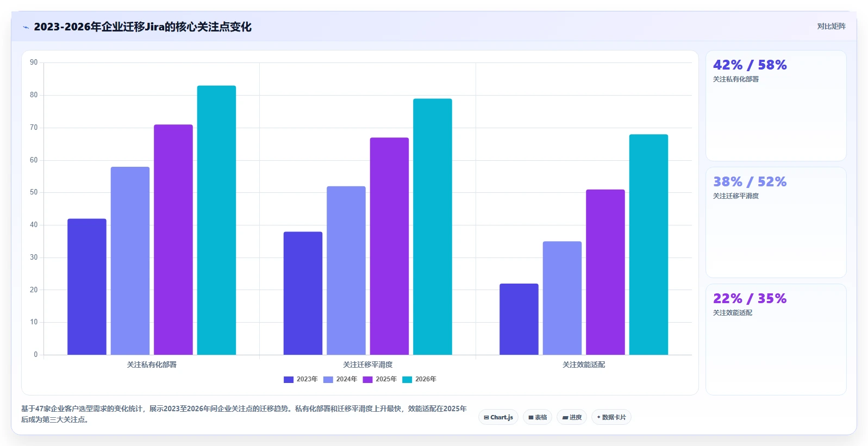Click the y-axis value 50

click(34, 192)
